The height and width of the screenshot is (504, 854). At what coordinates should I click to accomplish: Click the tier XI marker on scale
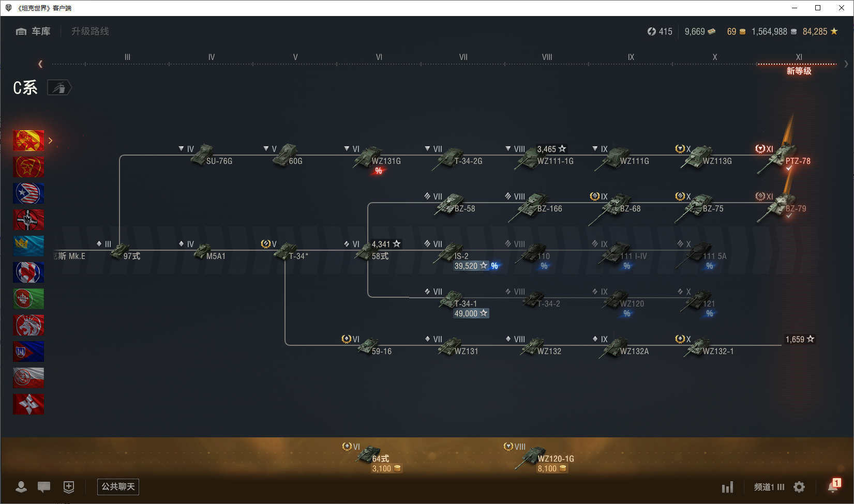point(799,57)
